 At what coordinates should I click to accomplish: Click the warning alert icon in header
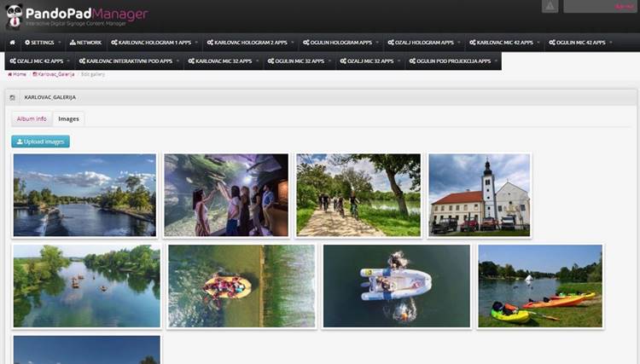point(550,6)
